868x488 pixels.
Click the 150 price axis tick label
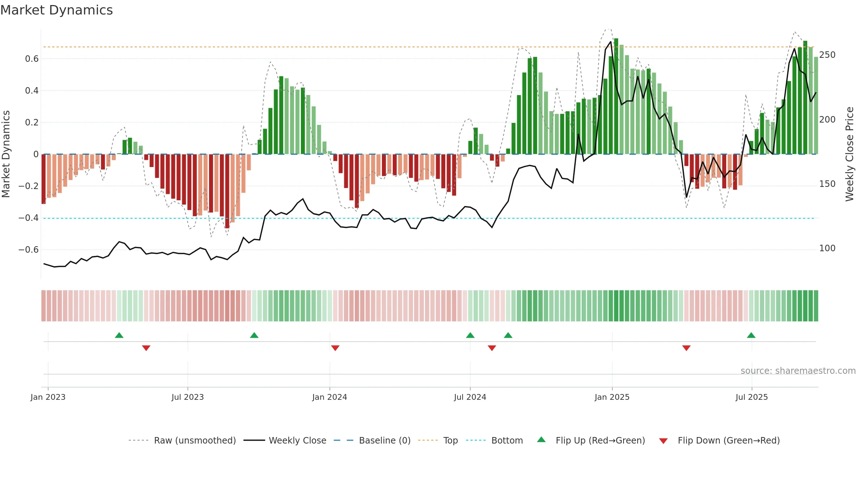[827, 184]
